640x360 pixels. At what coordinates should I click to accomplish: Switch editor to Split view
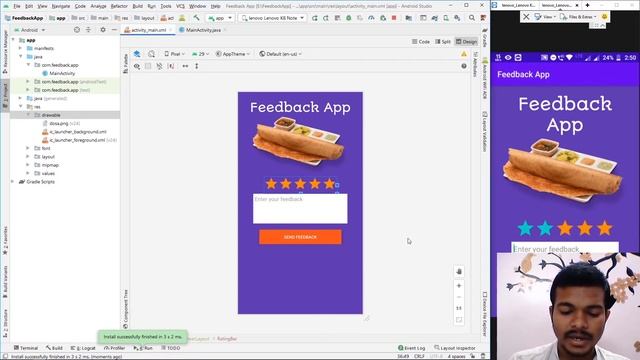[443, 42]
